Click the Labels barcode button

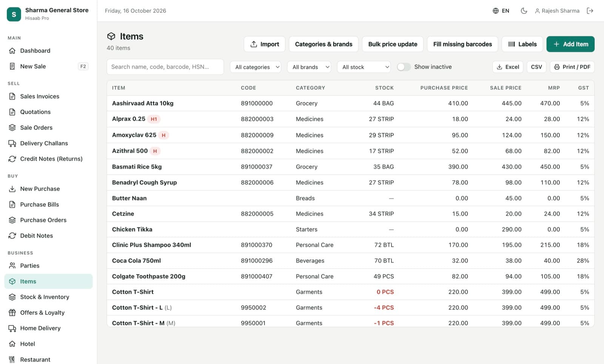[x=522, y=44]
